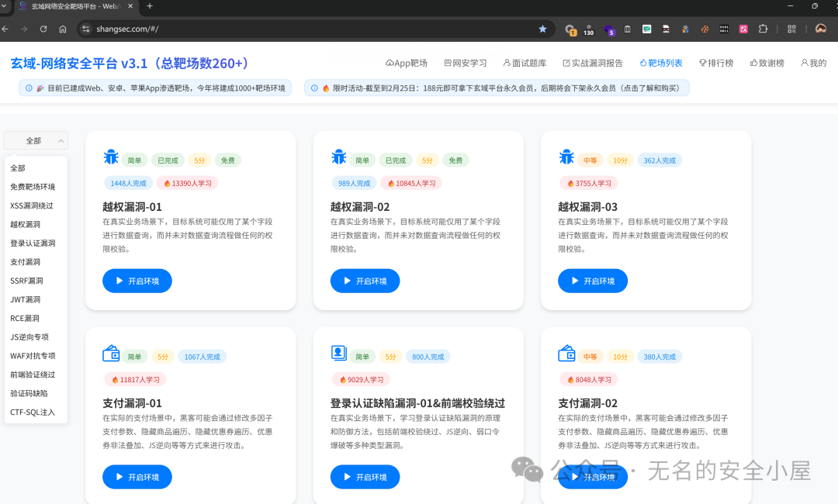Start environment for 支付漏洞-01
838x504 pixels.
click(x=137, y=477)
